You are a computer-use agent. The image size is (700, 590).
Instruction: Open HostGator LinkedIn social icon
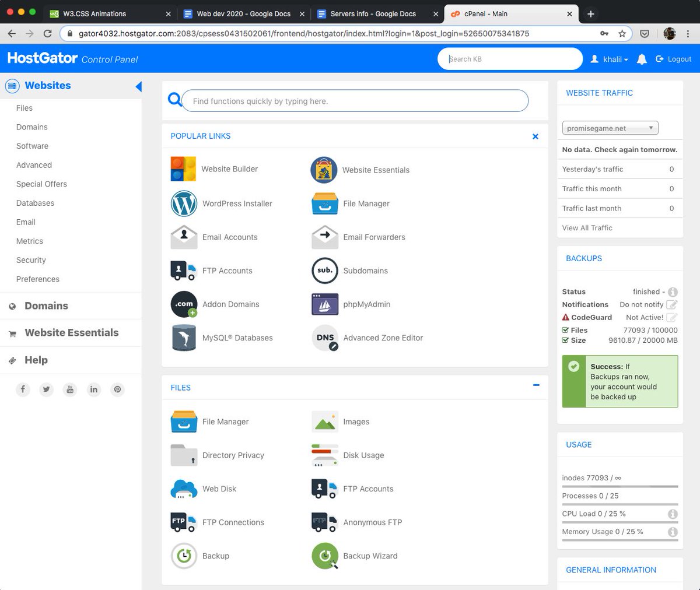point(94,389)
